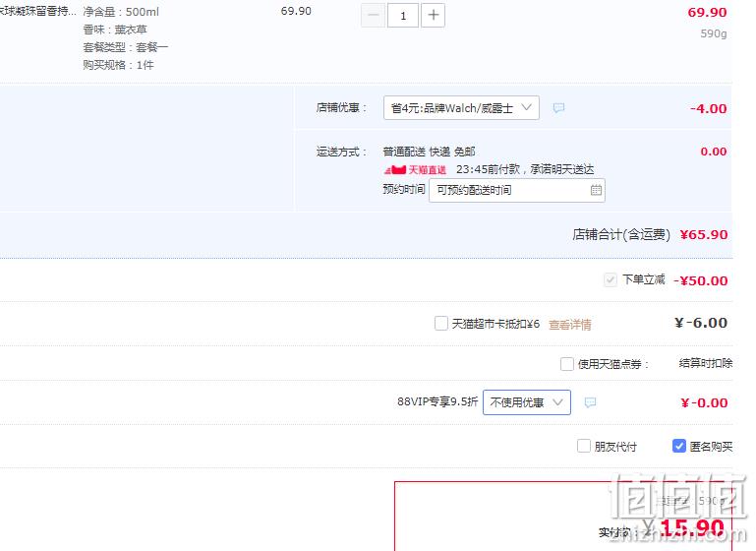Viewport: 756px width, 551px height.
Task: Click the comment icon beside 店铺优惠 dropdown
Action: pos(558,108)
